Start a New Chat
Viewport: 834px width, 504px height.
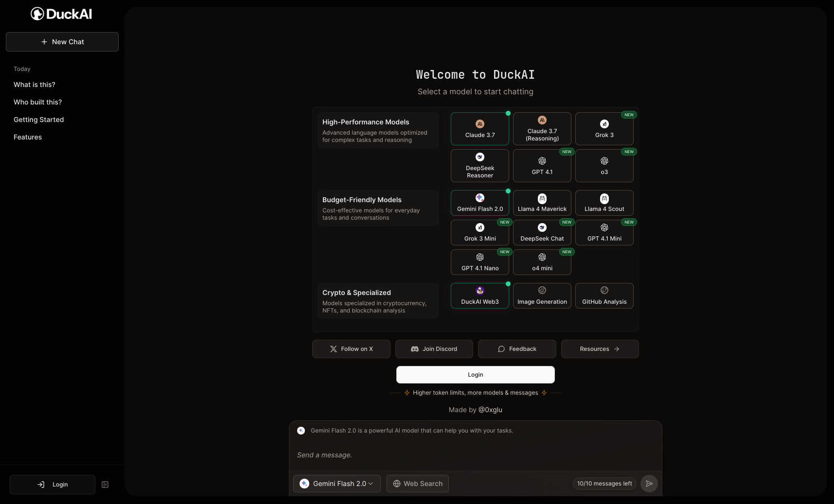coord(62,42)
